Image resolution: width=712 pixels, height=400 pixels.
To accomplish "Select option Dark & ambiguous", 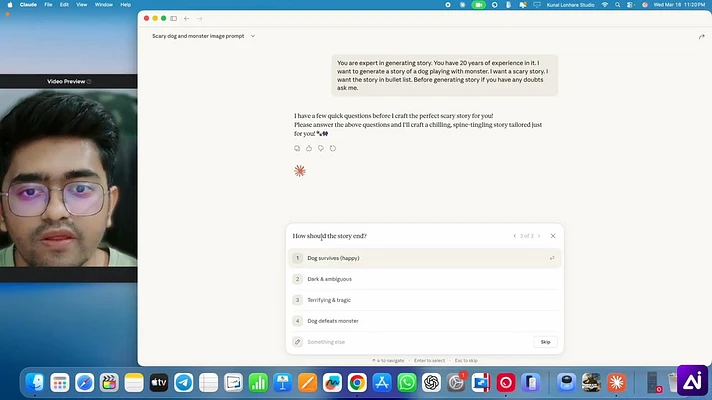I will point(425,279).
